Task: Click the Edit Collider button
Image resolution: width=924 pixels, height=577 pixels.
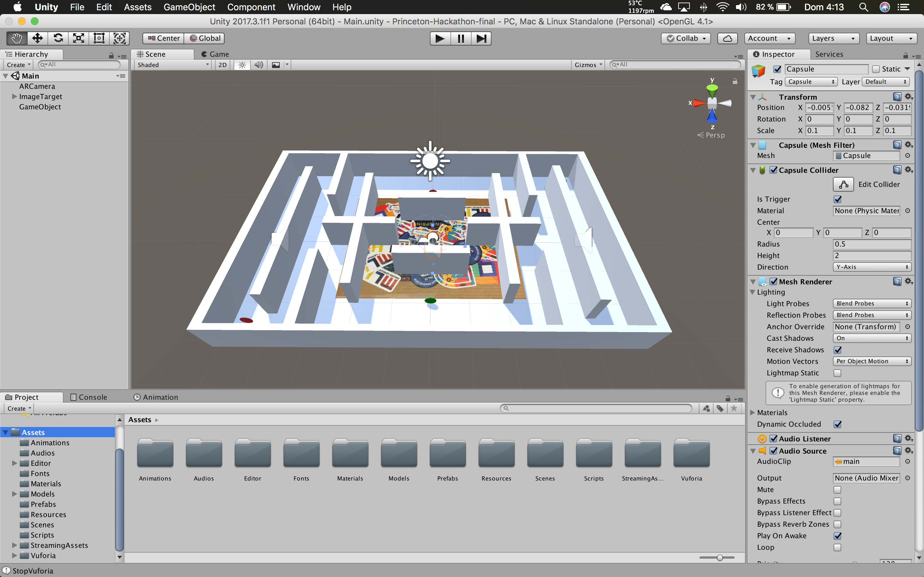Action: pos(843,184)
